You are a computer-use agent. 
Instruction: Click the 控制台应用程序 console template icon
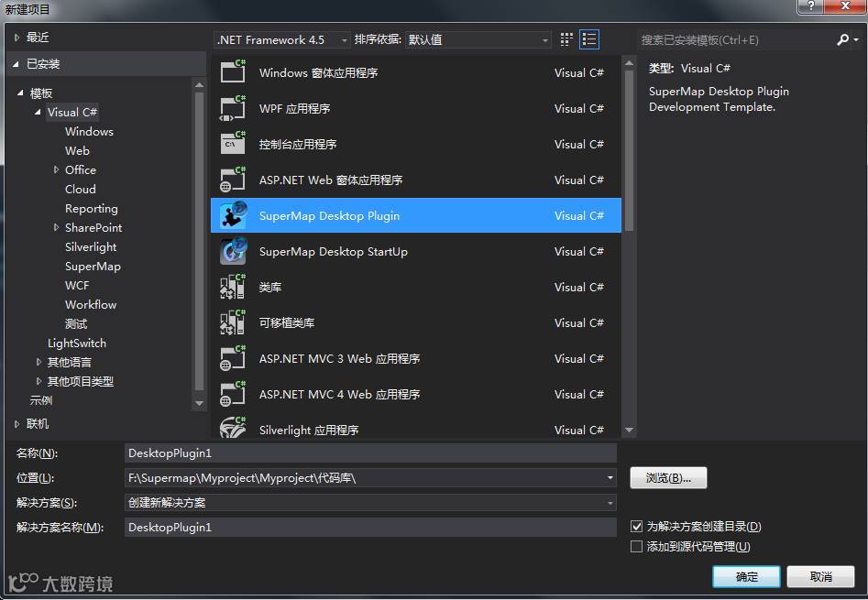pos(233,144)
